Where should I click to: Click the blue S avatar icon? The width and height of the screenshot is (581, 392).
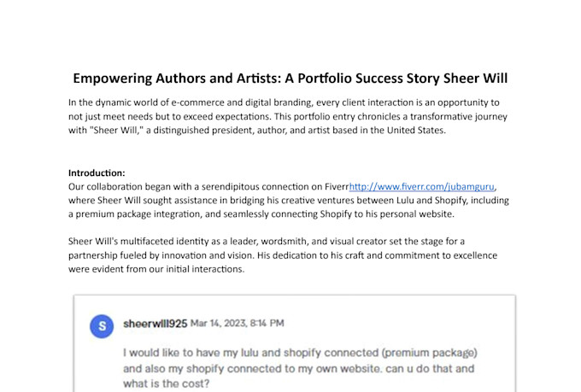(102, 326)
